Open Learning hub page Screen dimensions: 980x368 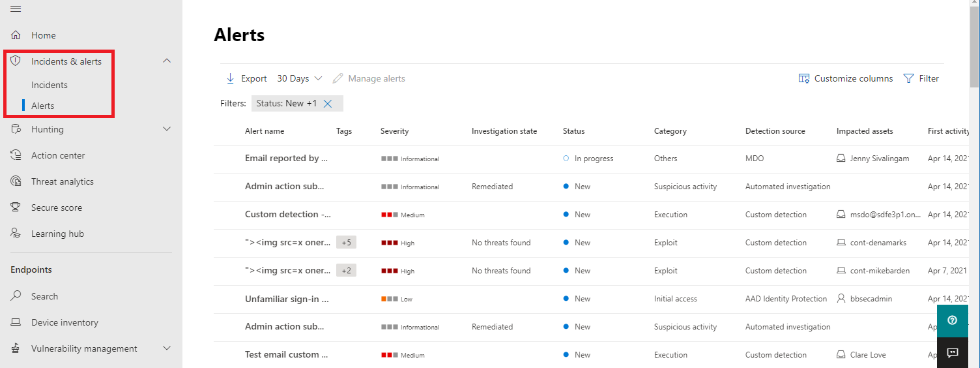point(57,234)
